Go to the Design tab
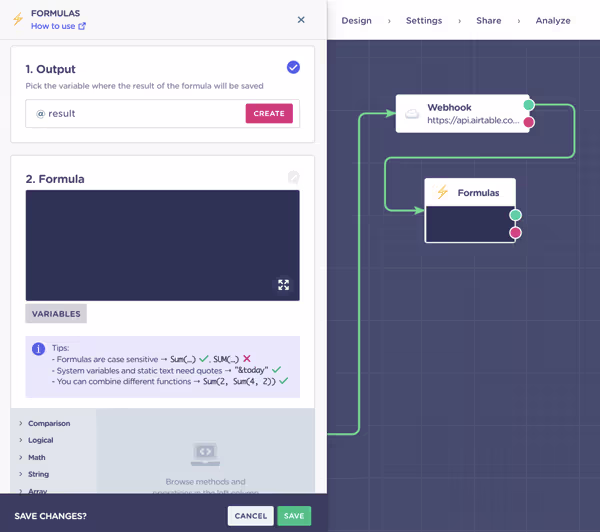The image size is (600, 532). 357,21
